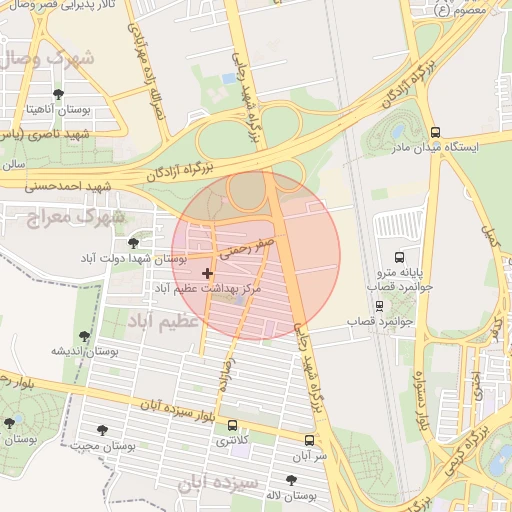Select the Sar Aban bus stop icon

pyautogui.click(x=309, y=440)
